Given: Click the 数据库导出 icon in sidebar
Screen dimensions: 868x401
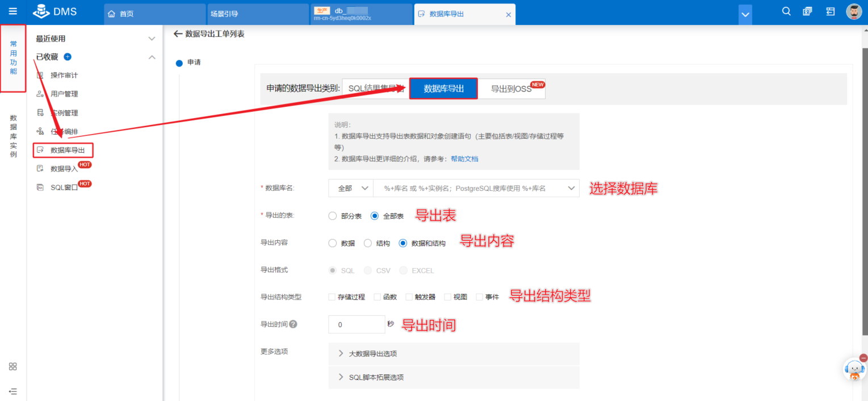Looking at the screenshot, I should [40, 150].
